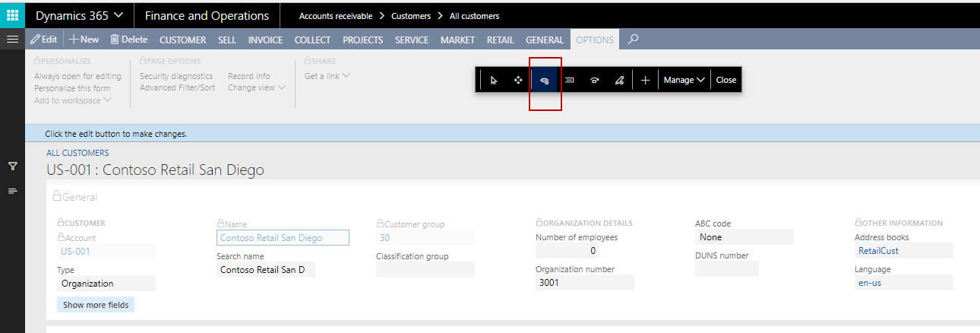Viewport: 980px width, 333px height.
Task: Click the DUNS number field
Action: tap(727, 268)
